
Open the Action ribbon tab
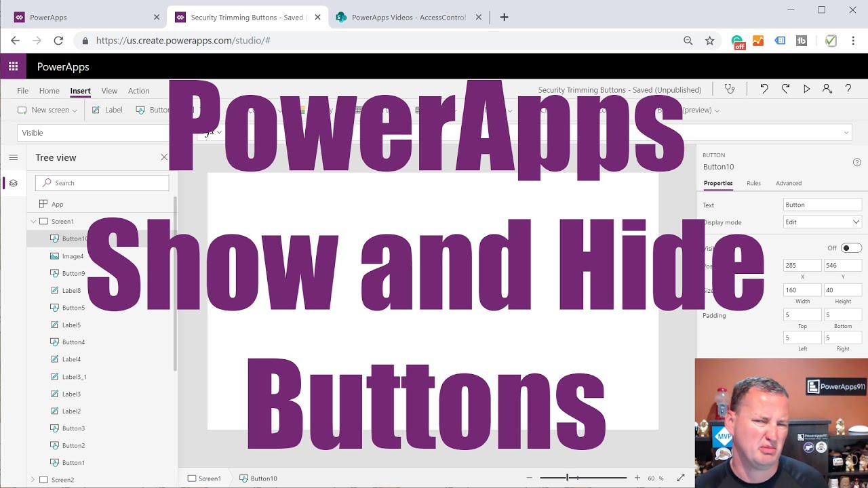pyautogui.click(x=138, y=91)
